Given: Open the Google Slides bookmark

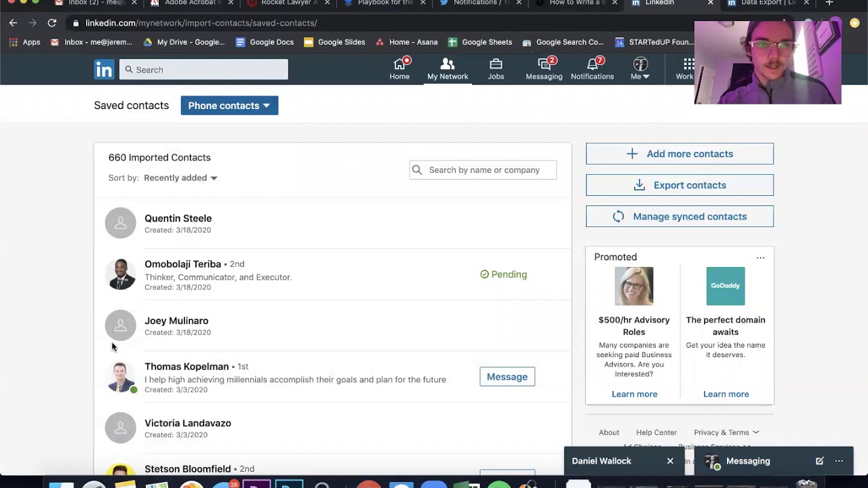Looking at the screenshot, I should [334, 42].
